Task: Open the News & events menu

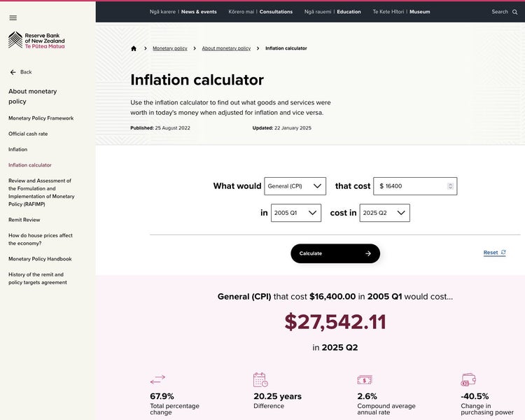Action: (199, 12)
